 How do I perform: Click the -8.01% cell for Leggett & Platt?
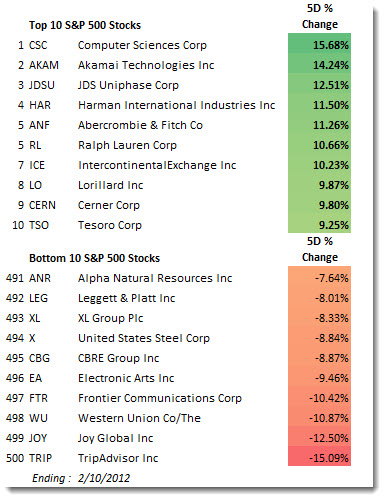tap(319, 298)
